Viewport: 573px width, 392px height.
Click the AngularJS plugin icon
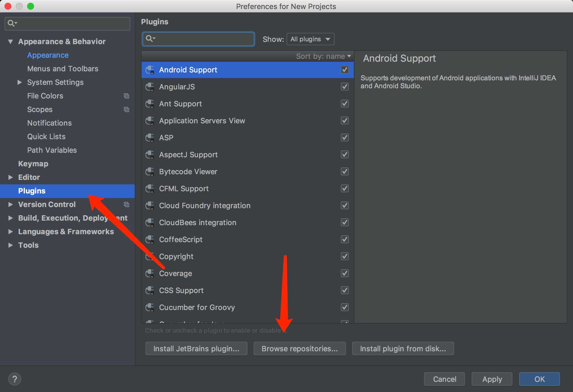[x=150, y=87]
